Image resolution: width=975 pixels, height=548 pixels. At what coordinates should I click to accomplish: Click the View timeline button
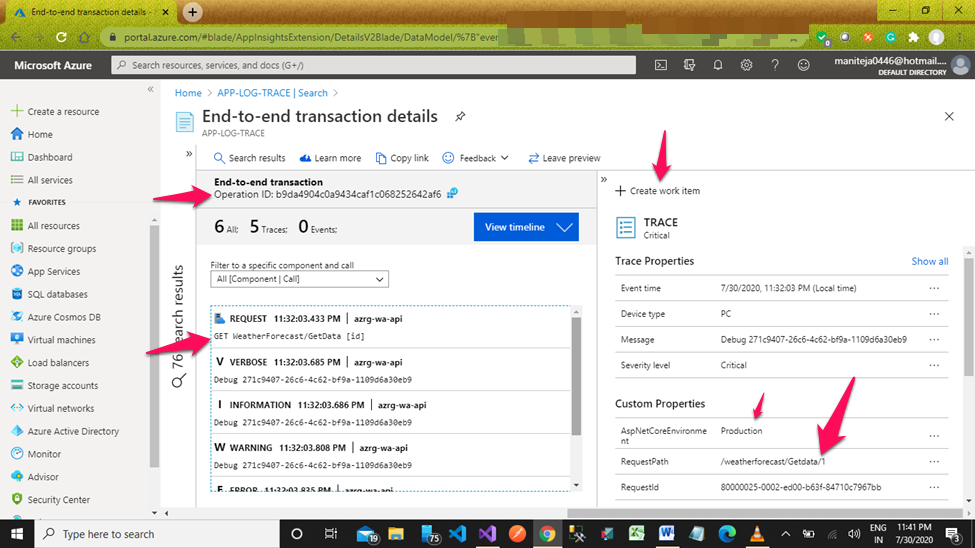click(526, 227)
